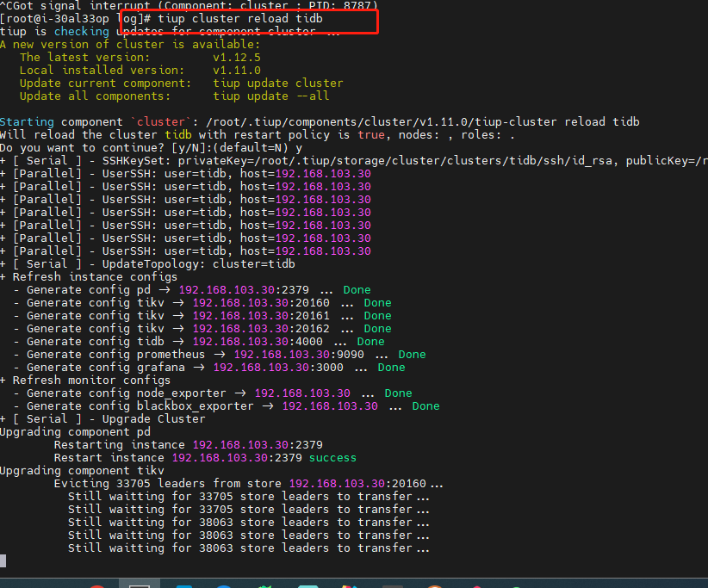Click the 'Generate config node_exporter' line

[x=213, y=393]
